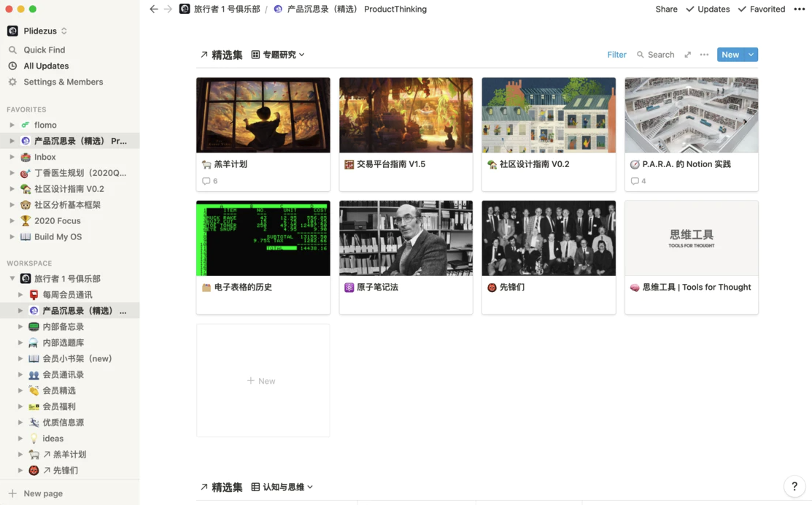The height and width of the screenshot is (505, 812).
Task: Click the Build My OS book icon
Action: click(26, 236)
